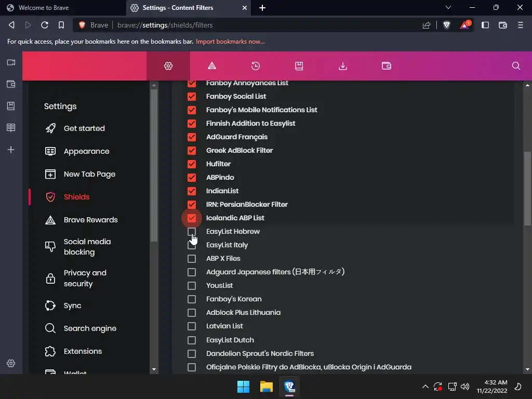Viewport: 532px width, 399px height.
Task: Open Sync settings section
Action: (x=72, y=305)
